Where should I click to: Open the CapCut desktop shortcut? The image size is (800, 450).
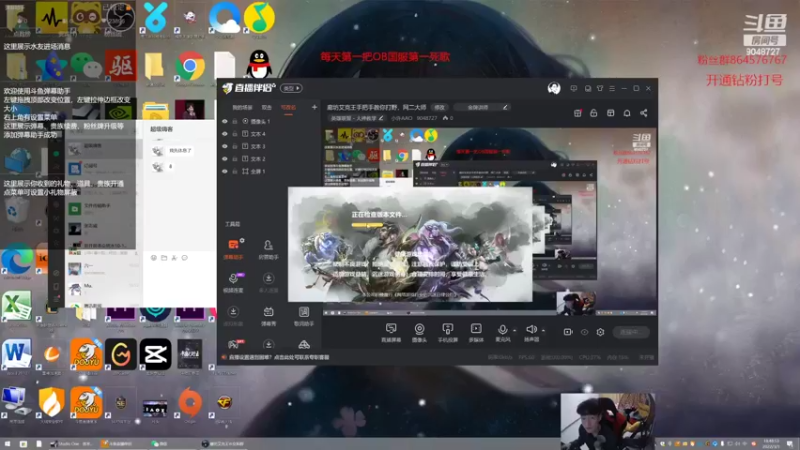pyautogui.click(x=155, y=354)
